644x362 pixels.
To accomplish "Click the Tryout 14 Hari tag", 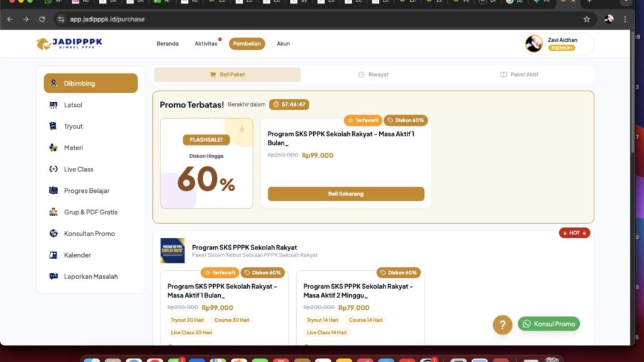I will [323, 320].
